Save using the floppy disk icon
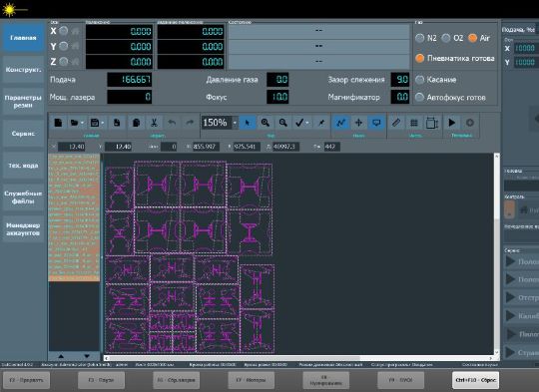Image resolution: width=539 pixels, height=392 pixels. pyautogui.click(x=95, y=123)
